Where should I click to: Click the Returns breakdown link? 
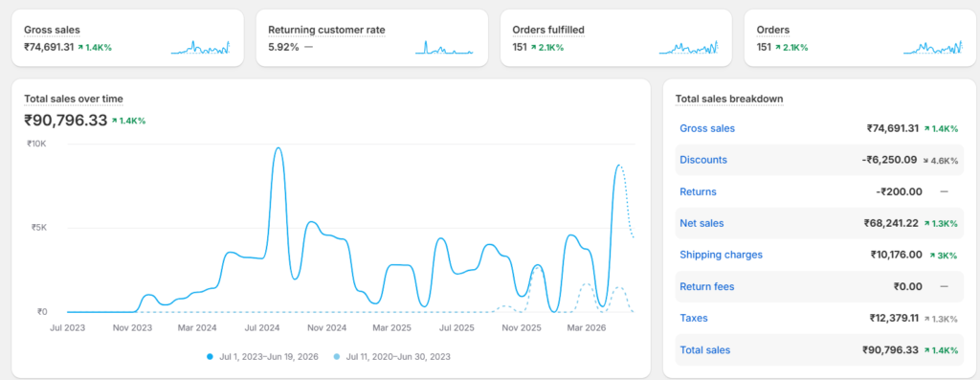[x=698, y=191]
